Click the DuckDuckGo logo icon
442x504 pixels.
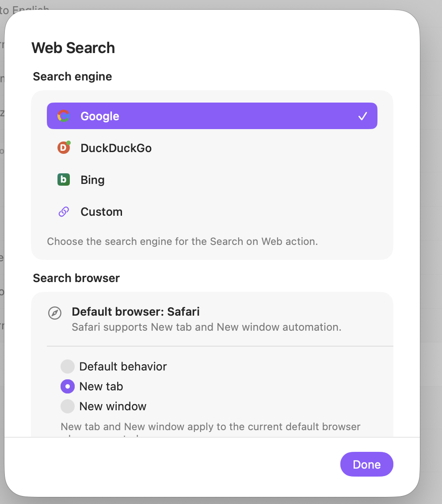[64, 148]
